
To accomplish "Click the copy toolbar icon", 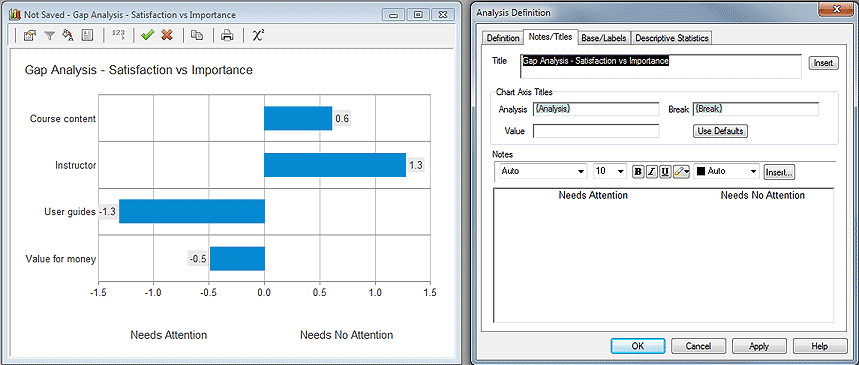I will 197,36.
